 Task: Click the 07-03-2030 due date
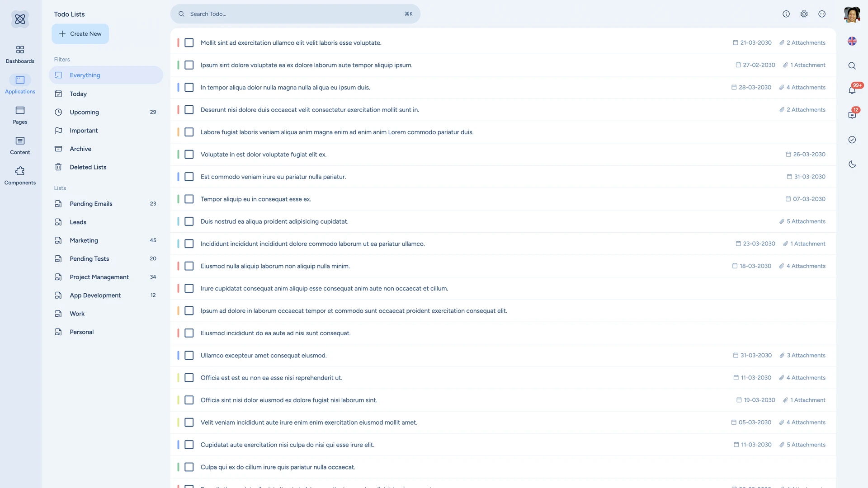806,199
